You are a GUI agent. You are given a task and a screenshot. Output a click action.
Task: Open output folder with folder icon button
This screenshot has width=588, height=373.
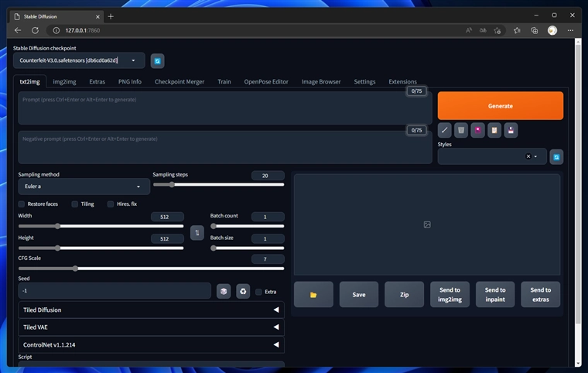(x=313, y=294)
